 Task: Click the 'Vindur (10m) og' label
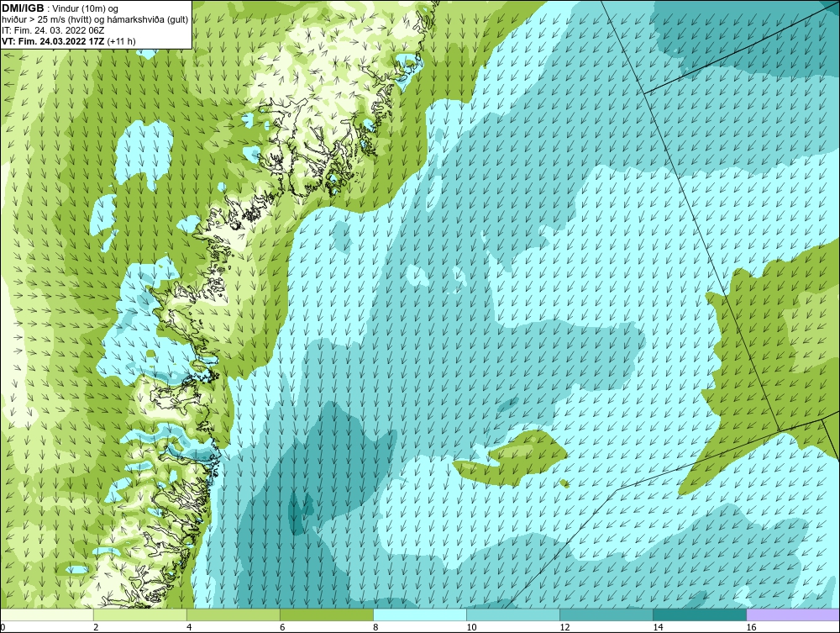85,8
